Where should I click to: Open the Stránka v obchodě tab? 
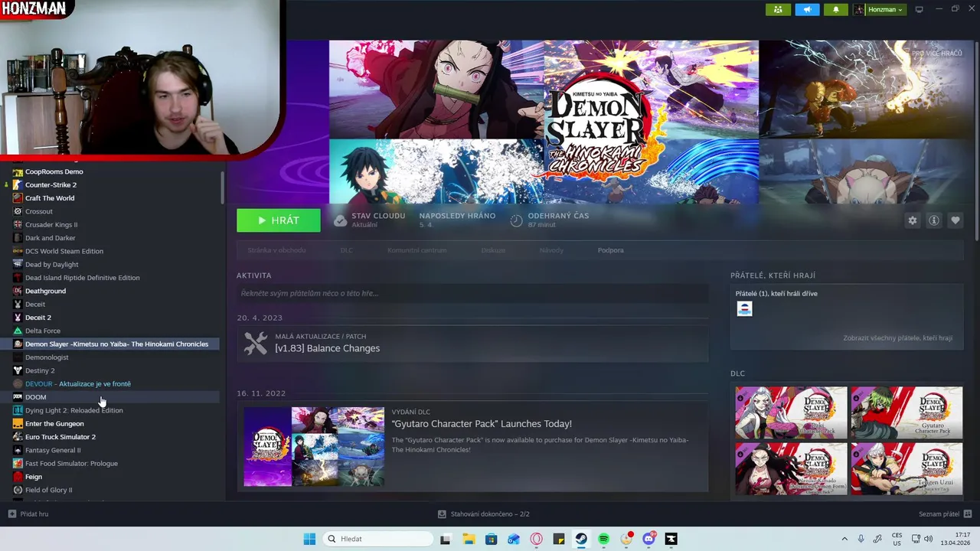[x=276, y=250]
